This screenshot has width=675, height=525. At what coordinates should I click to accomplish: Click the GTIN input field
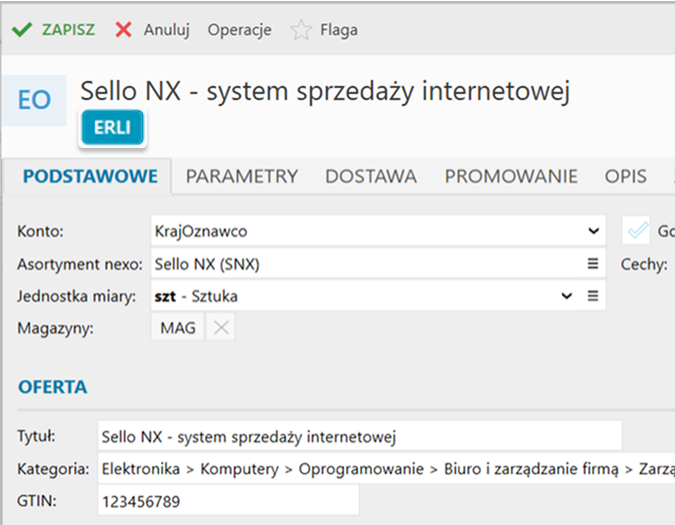(x=228, y=500)
